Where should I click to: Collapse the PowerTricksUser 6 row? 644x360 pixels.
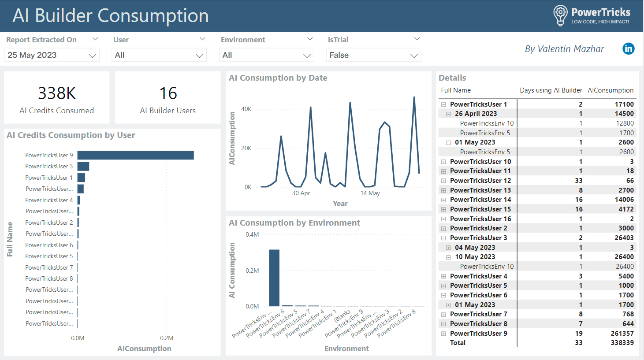pyautogui.click(x=443, y=295)
